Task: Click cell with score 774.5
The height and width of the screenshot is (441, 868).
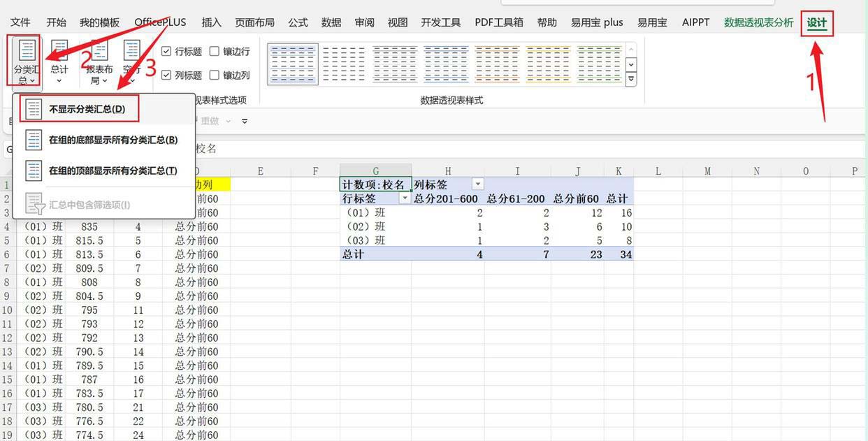Action: click(89, 435)
